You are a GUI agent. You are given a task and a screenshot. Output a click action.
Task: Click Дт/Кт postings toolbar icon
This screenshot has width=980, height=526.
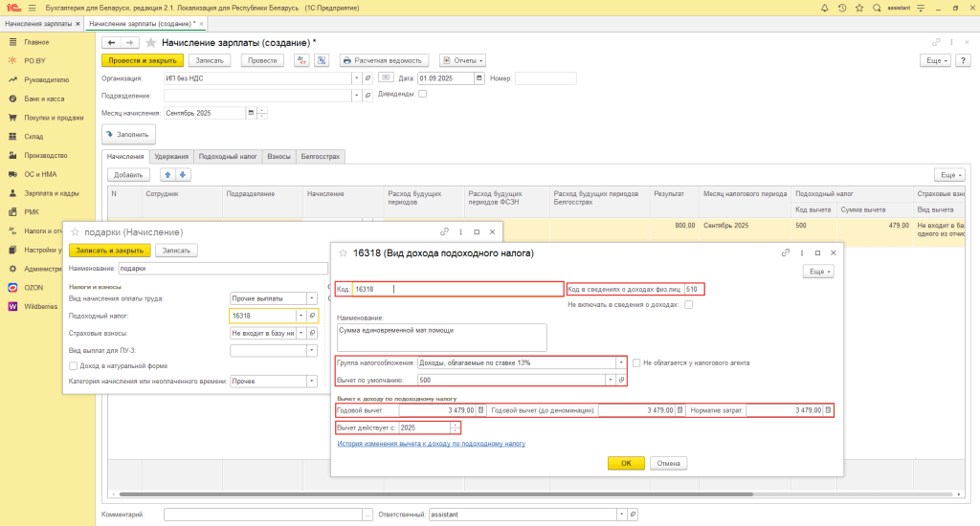[301, 60]
